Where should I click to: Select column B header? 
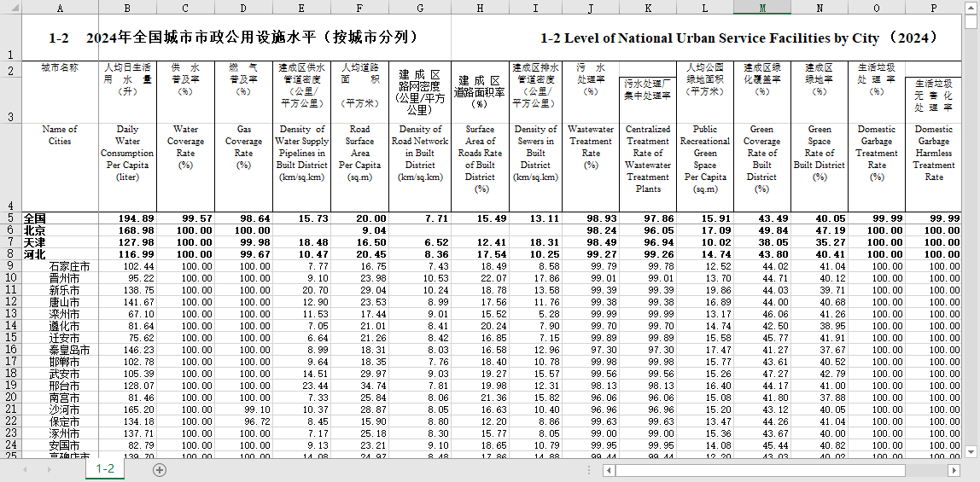click(127, 8)
